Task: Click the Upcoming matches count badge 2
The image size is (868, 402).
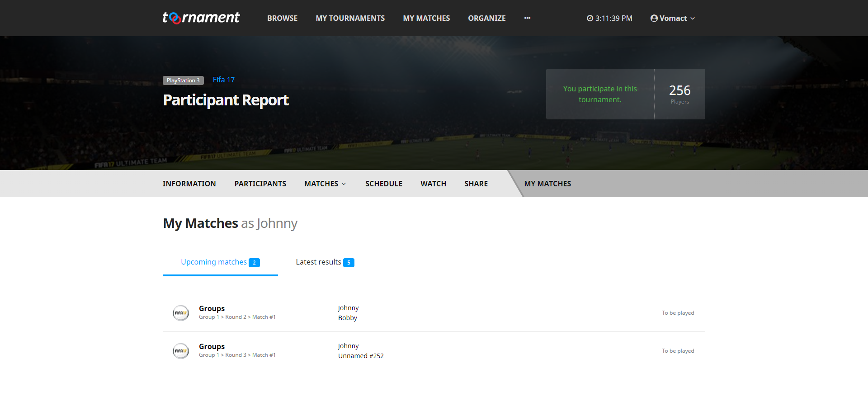Action: click(x=254, y=263)
